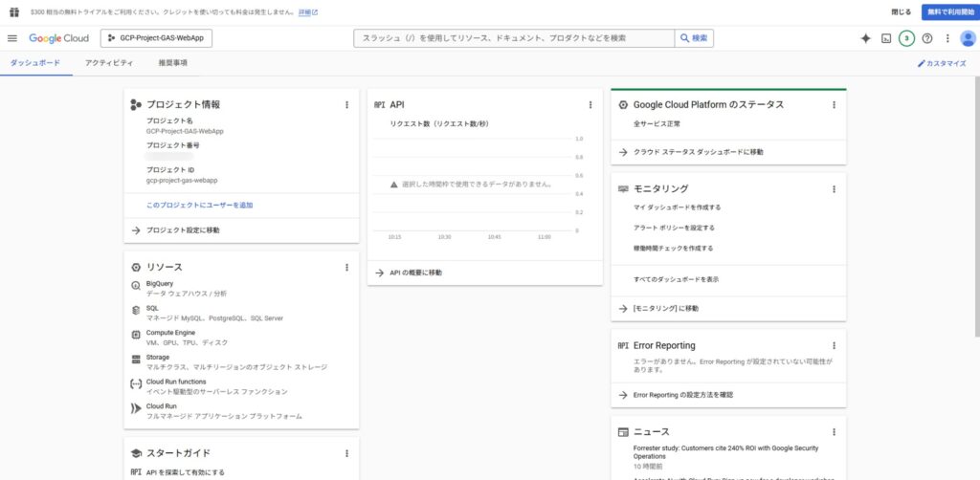Screen dimensions: 980x480
Task: Click the page vertical scrollbar
Action: [x=976, y=206]
